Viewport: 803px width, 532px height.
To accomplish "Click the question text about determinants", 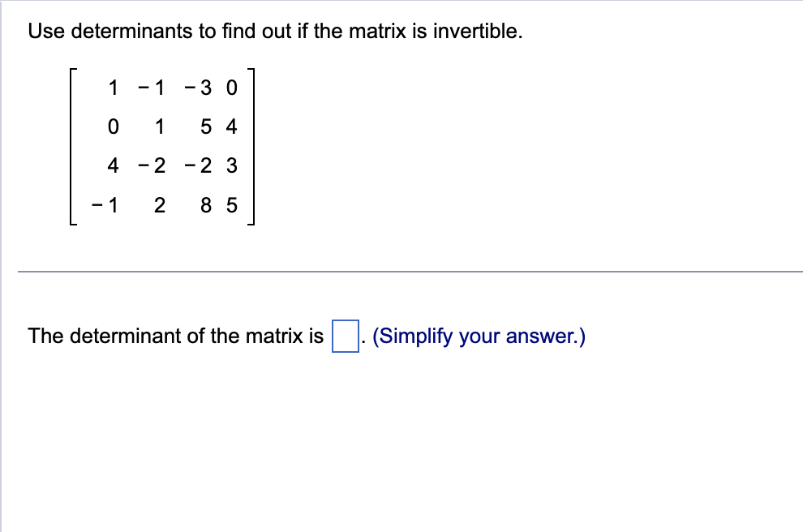I will tap(276, 31).
